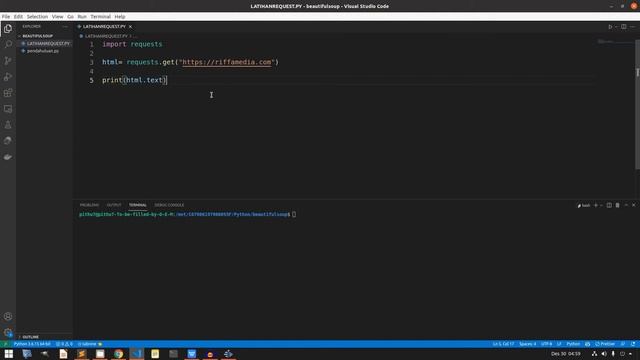Open the Selection menu
The image size is (640, 360).
[37, 17]
